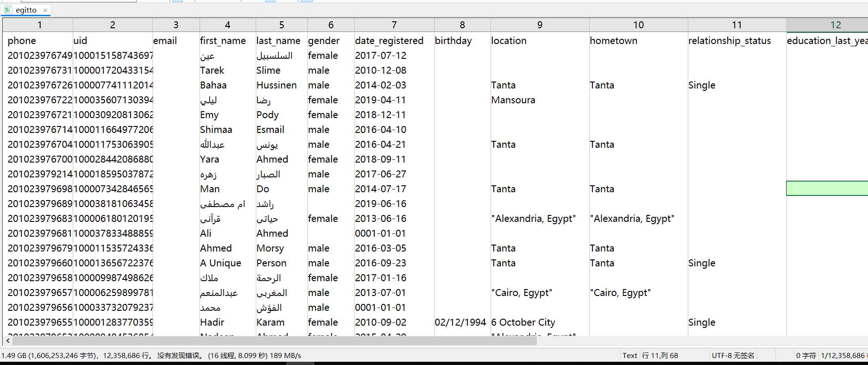Click the scroll-left arrow of horizontal scrollbar
This screenshot has height=365, width=868.
coord(7,341)
